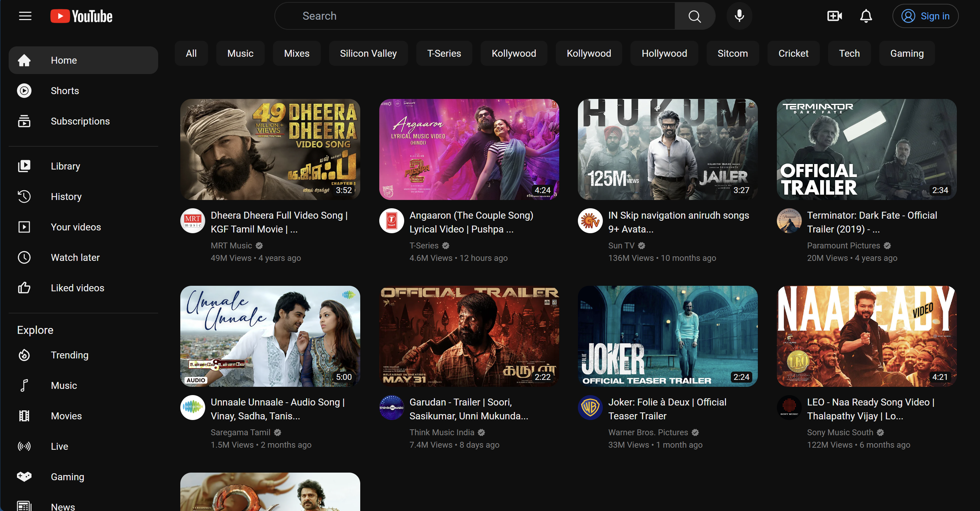
Task: Play the Angaaron lyrical video thumbnail
Action: pos(469,149)
